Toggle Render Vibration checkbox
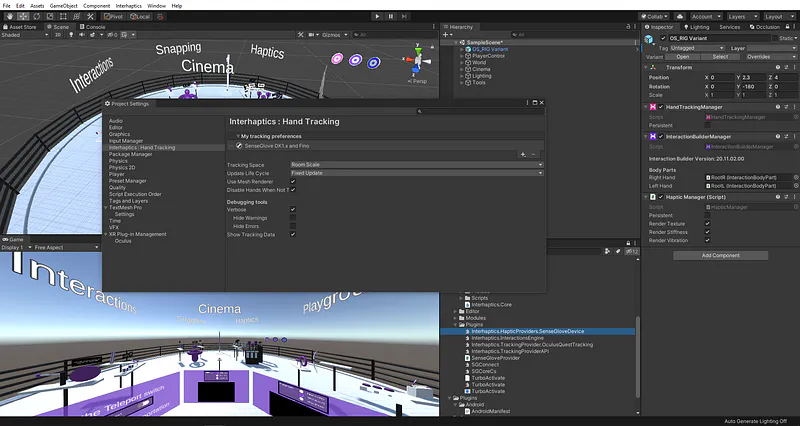 click(708, 240)
